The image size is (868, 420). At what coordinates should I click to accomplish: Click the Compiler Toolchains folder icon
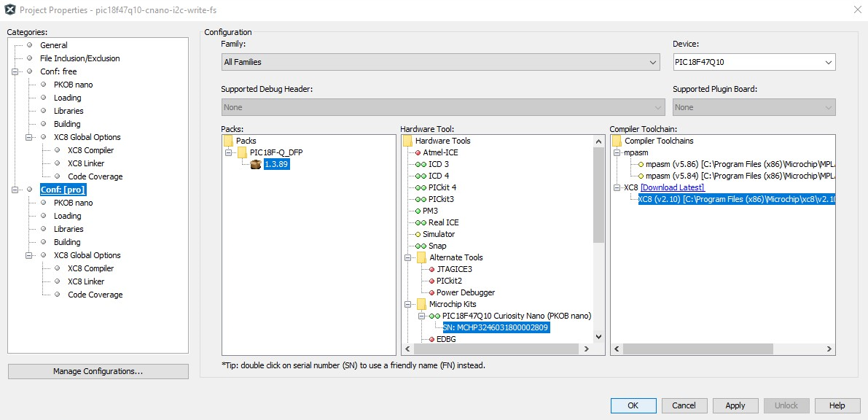click(x=617, y=141)
